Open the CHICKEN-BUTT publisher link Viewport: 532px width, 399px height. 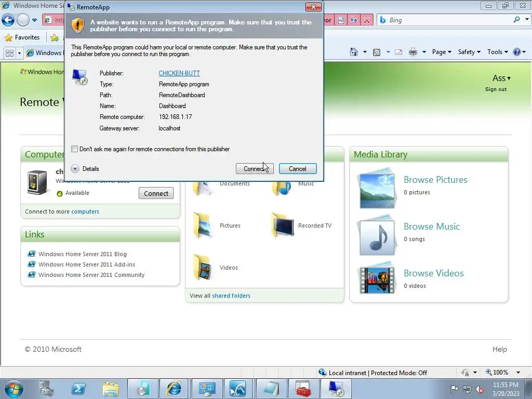[179, 73]
